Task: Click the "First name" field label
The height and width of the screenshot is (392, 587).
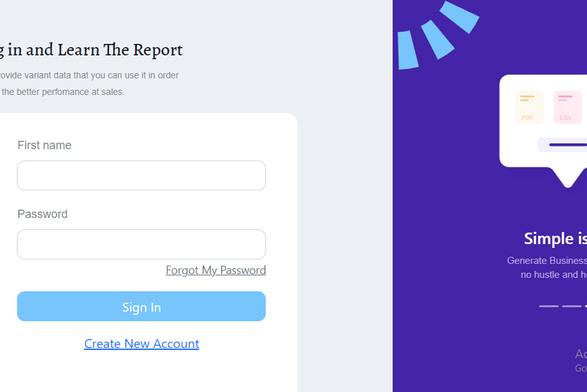Action: pyautogui.click(x=44, y=145)
